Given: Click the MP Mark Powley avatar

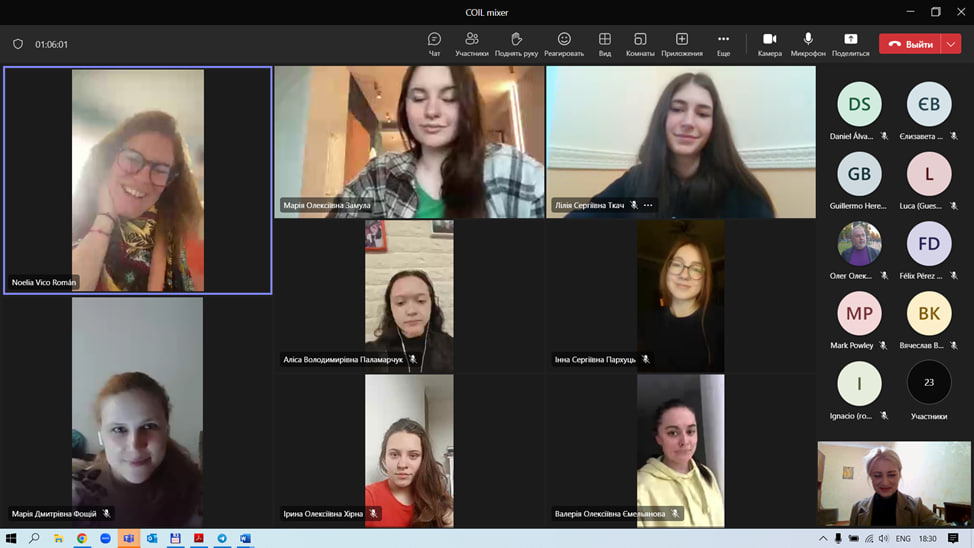Looking at the screenshot, I should pyautogui.click(x=859, y=313).
